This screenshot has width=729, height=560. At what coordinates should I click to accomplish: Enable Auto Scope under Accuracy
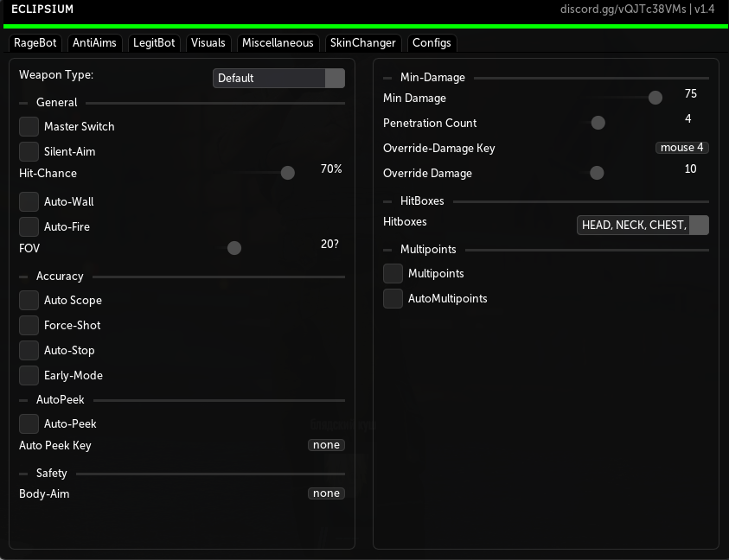(29, 300)
